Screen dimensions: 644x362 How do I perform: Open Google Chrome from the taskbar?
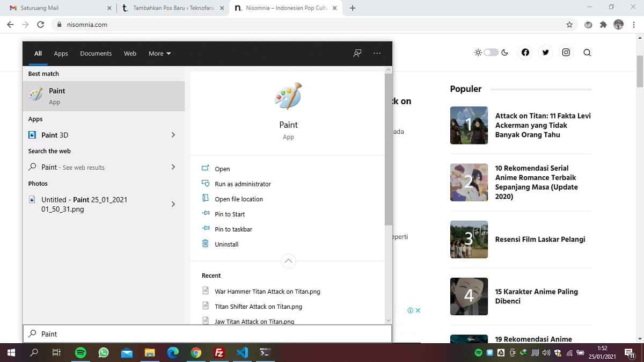tap(196, 353)
